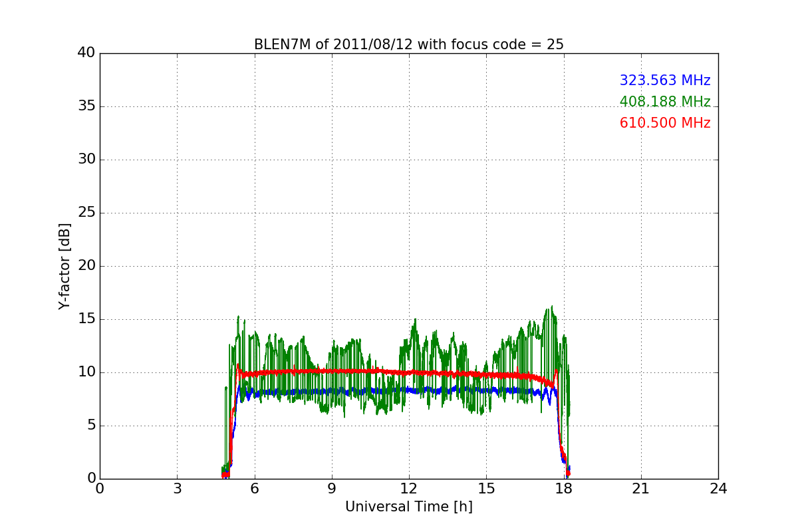798x532 pixels.
Task: Click the y-axis tick label '20'
Action: coord(86,266)
